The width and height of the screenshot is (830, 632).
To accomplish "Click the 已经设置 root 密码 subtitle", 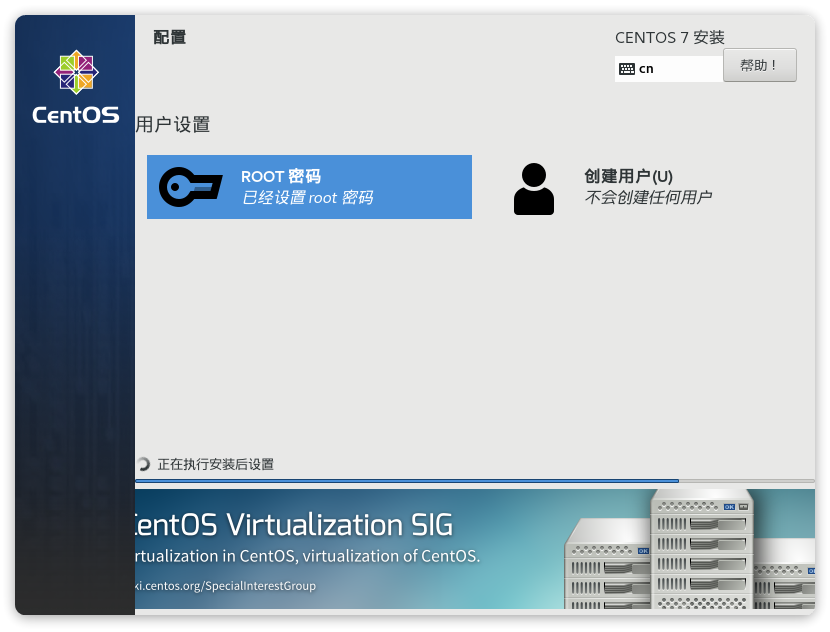I will click(309, 198).
